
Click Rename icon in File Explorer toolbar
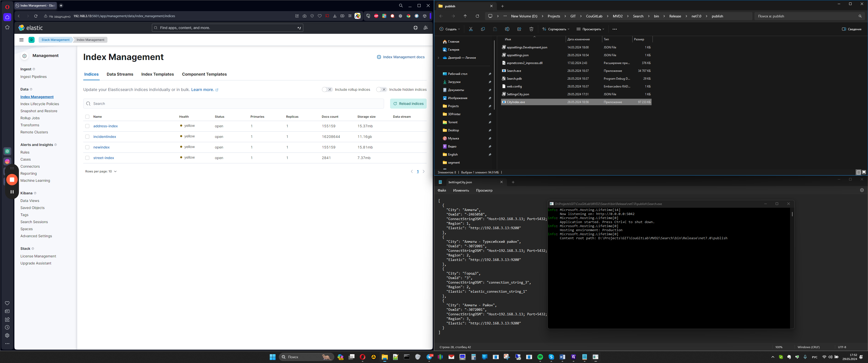[x=507, y=29]
